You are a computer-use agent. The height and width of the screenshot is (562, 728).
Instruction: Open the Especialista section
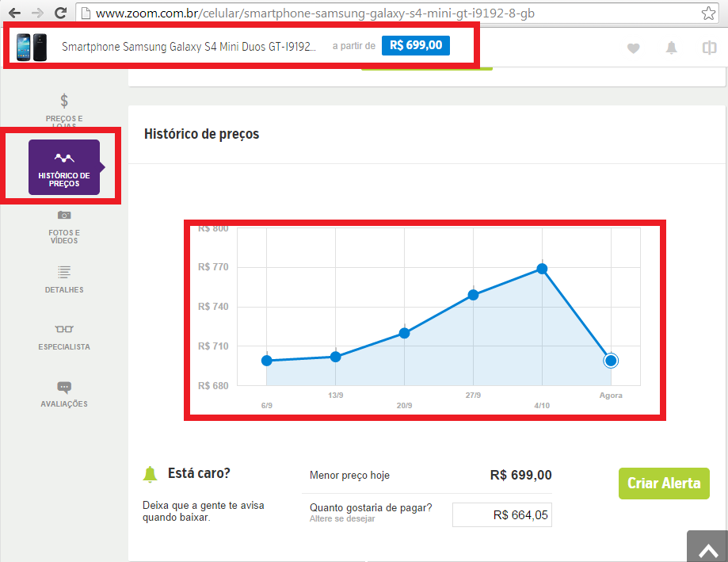pos(64,338)
